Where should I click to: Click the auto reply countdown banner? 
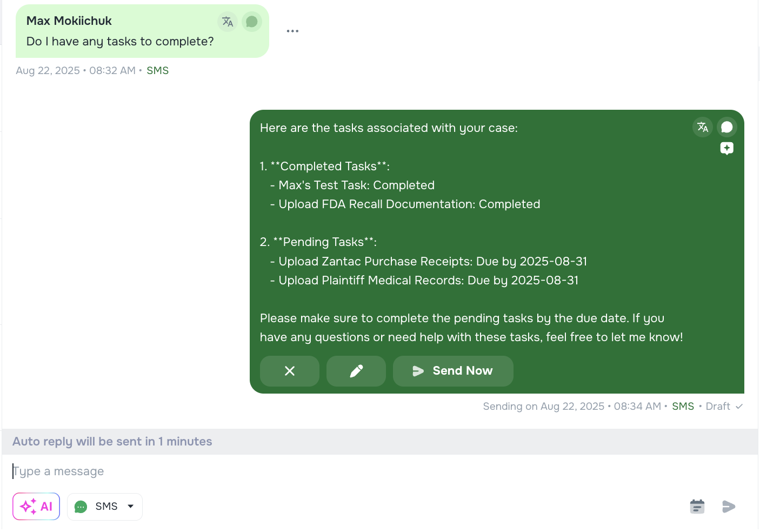point(112,441)
